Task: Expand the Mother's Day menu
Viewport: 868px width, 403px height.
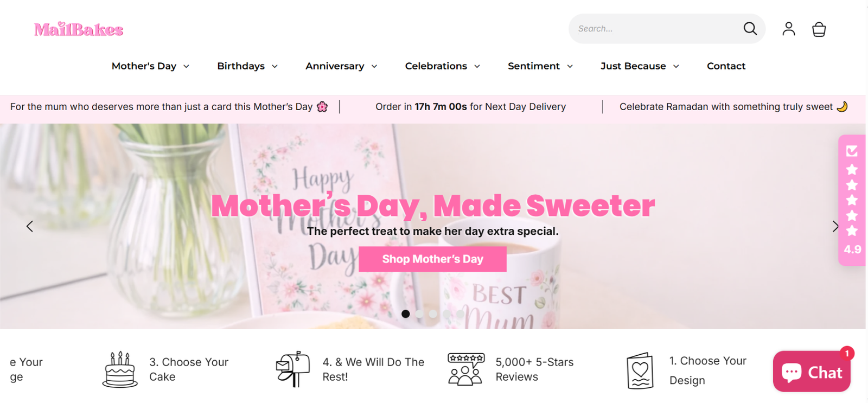Action: pyautogui.click(x=150, y=66)
